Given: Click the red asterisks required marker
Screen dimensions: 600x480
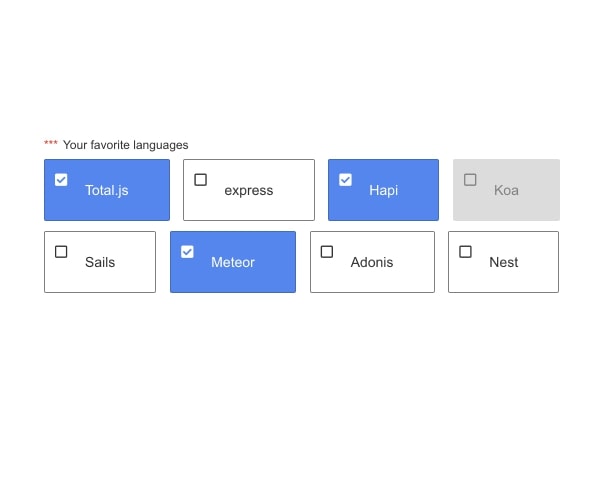Looking at the screenshot, I should coord(51,143).
